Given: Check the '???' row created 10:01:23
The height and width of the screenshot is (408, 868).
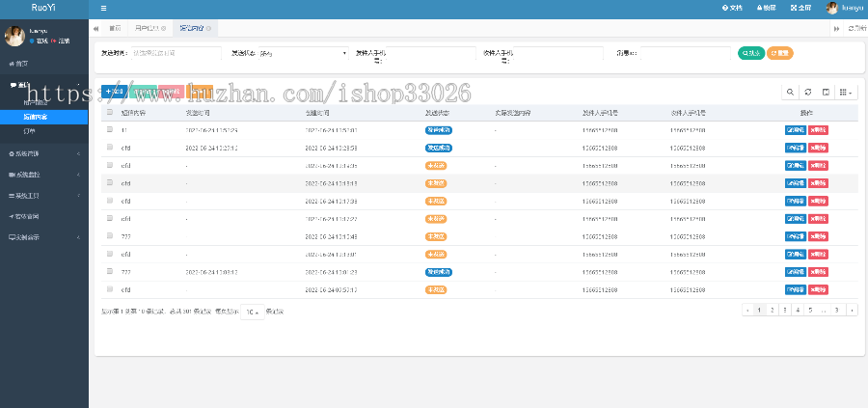Looking at the screenshot, I should [110, 271].
